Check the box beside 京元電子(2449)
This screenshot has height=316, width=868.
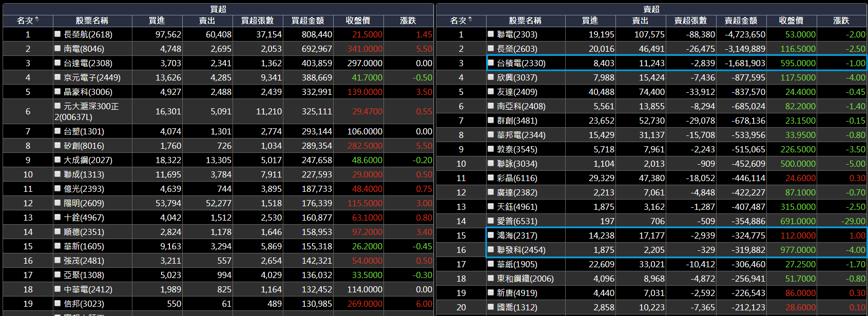[57, 77]
